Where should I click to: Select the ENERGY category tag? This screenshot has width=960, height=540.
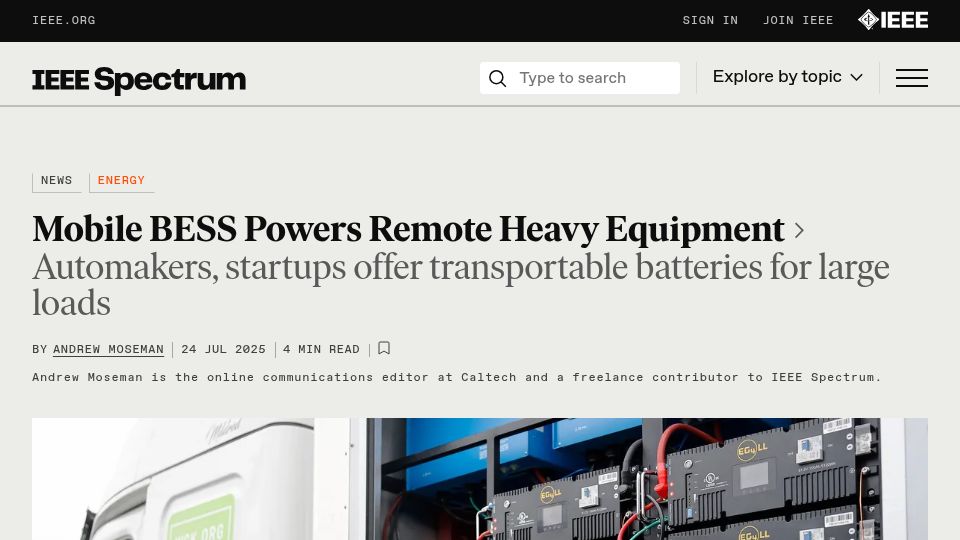click(121, 181)
